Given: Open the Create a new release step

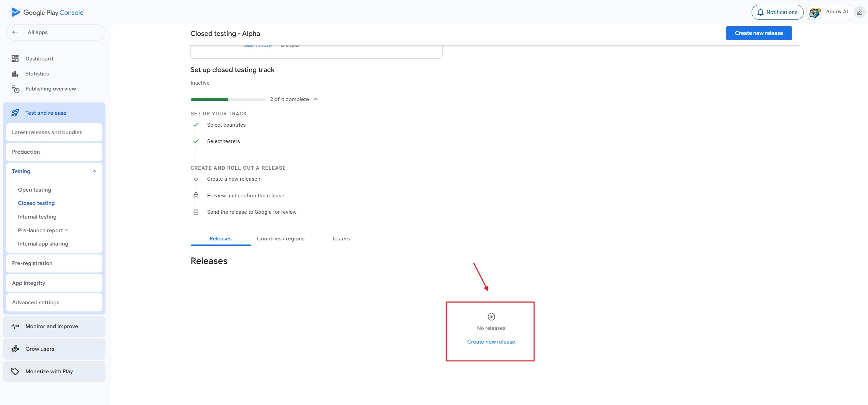Looking at the screenshot, I should (233, 179).
